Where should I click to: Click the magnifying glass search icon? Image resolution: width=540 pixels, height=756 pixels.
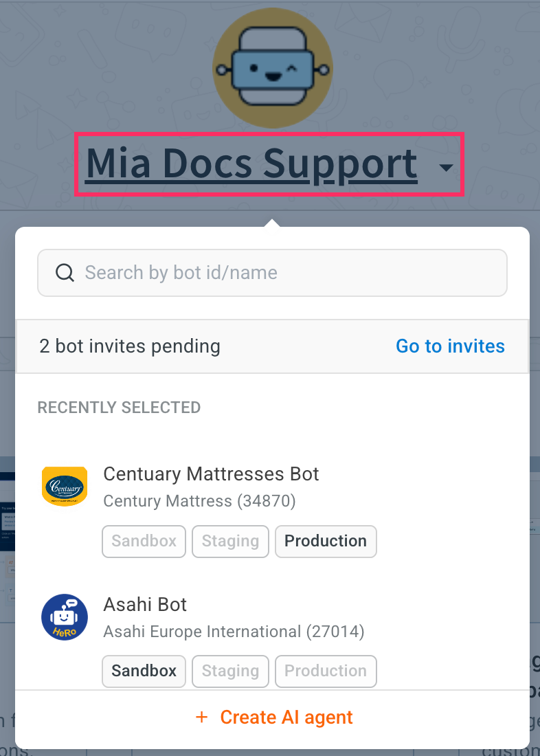click(65, 273)
